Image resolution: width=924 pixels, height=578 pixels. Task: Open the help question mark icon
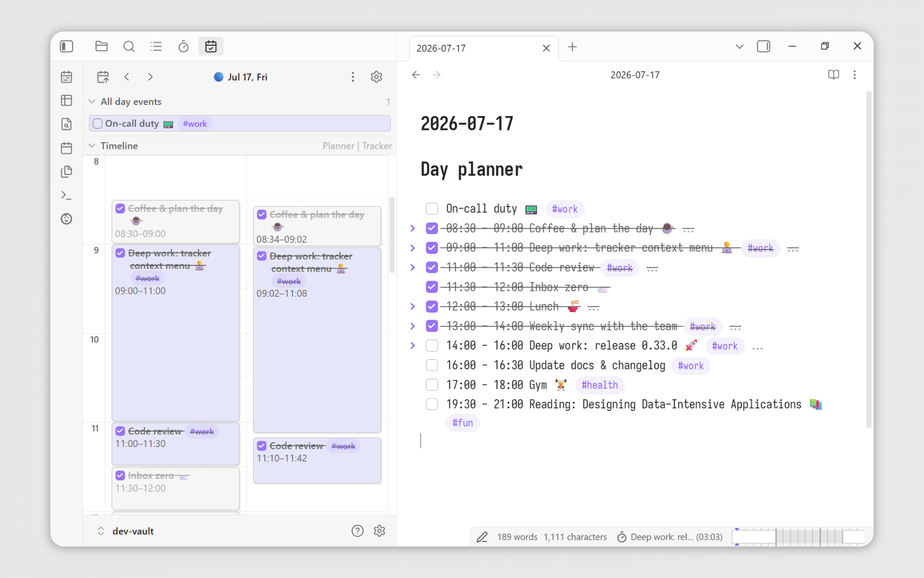click(x=358, y=531)
